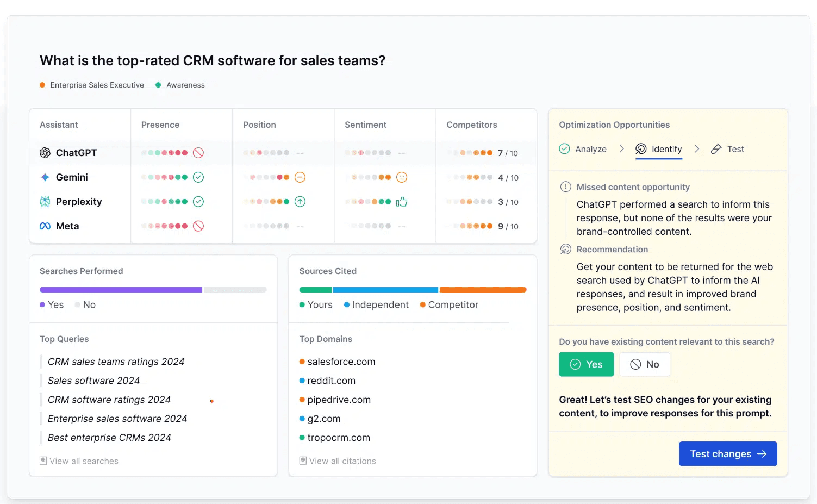This screenshot has height=504, width=817.
Task: Toggle Gemini's green presence checkmark
Action: (198, 177)
